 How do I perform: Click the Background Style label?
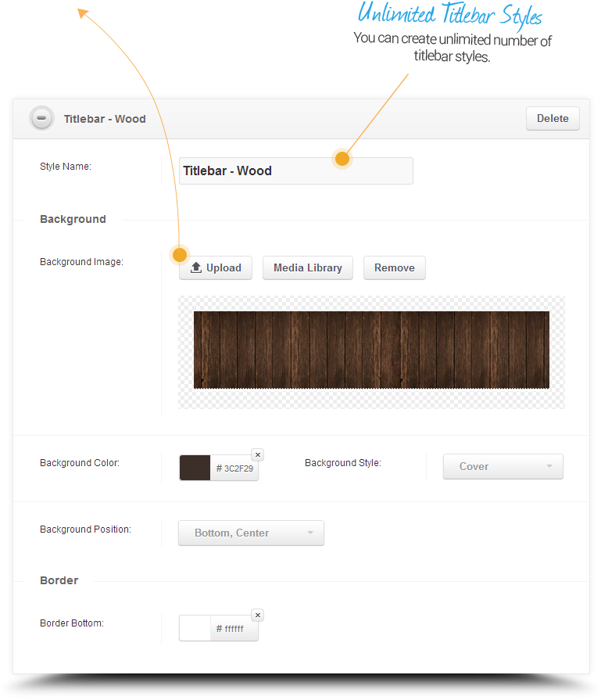point(343,463)
